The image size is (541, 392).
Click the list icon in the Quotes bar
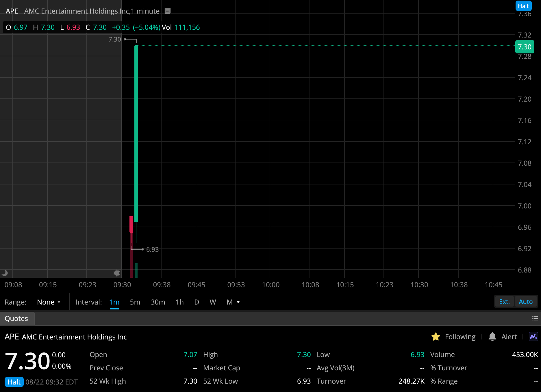click(x=535, y=318)
